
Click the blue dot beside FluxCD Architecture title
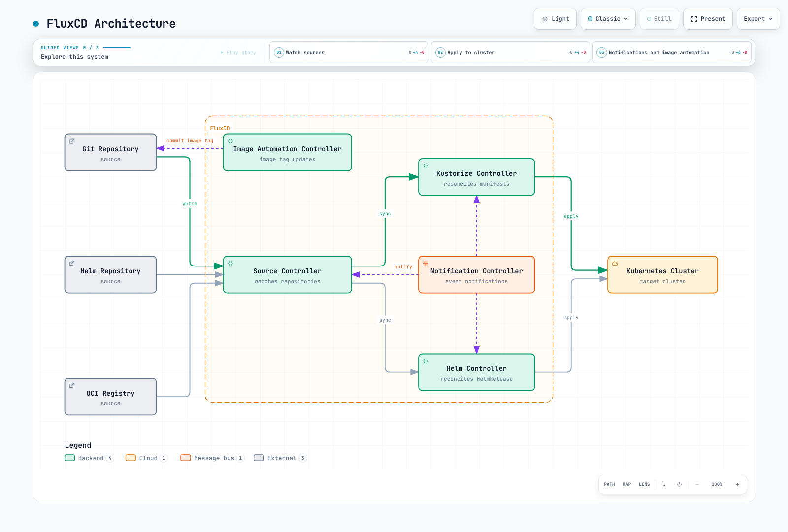[36, 23]
